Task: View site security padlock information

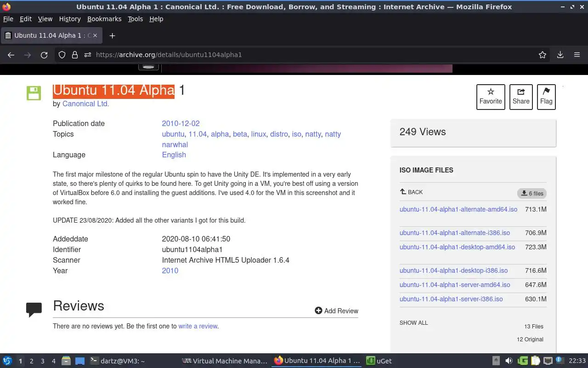Action: (x=74, y=55)
